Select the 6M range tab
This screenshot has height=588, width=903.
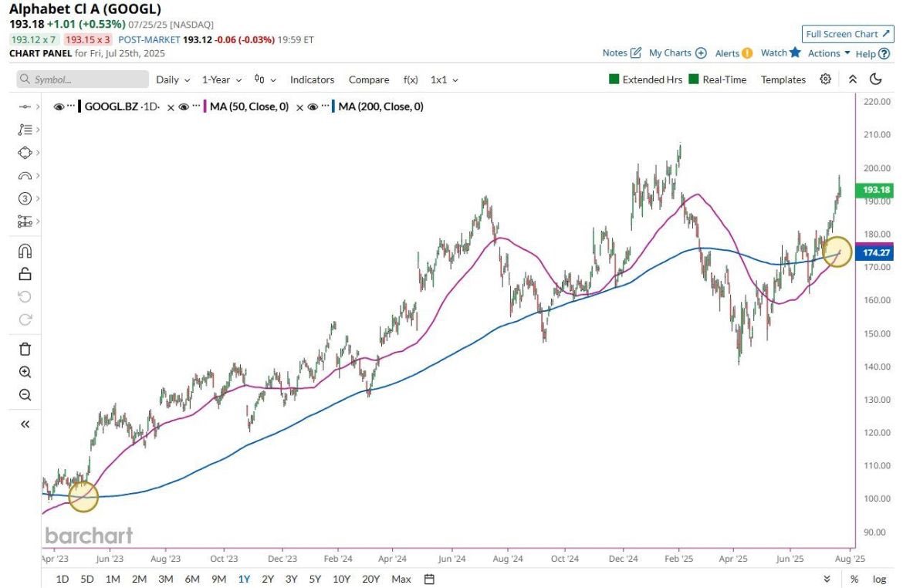pyautogui.click(x=192, y=579)
